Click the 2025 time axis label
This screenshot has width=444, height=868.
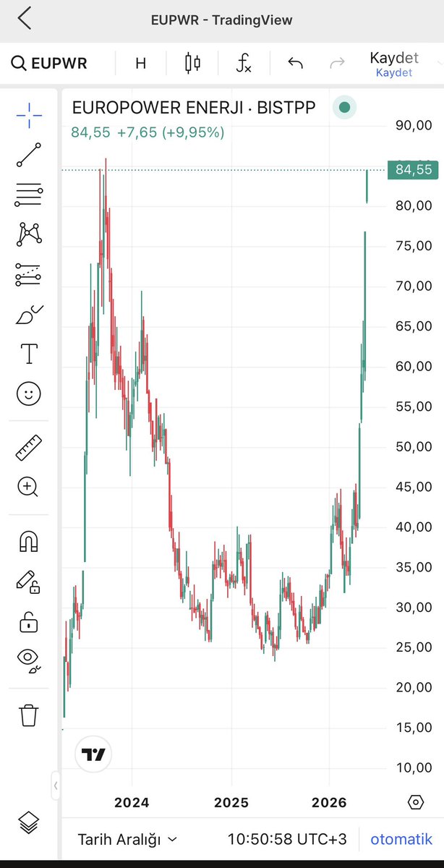[231, 802]
